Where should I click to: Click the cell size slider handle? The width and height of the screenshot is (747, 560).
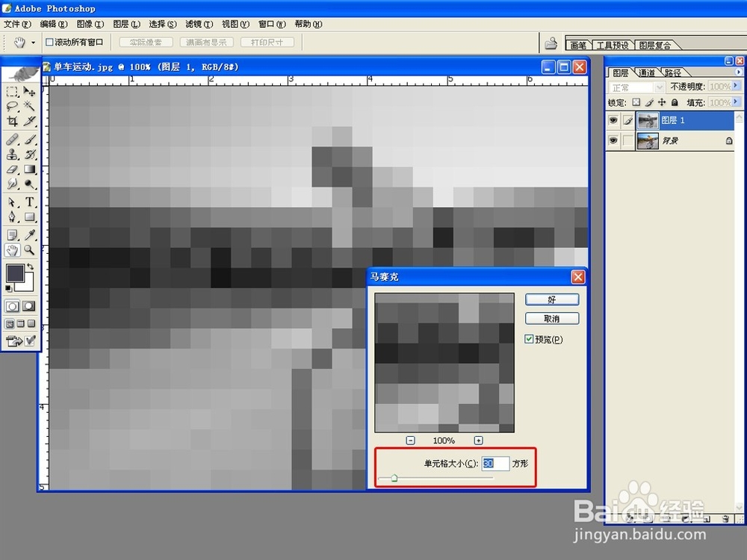(x=394, y=478)
